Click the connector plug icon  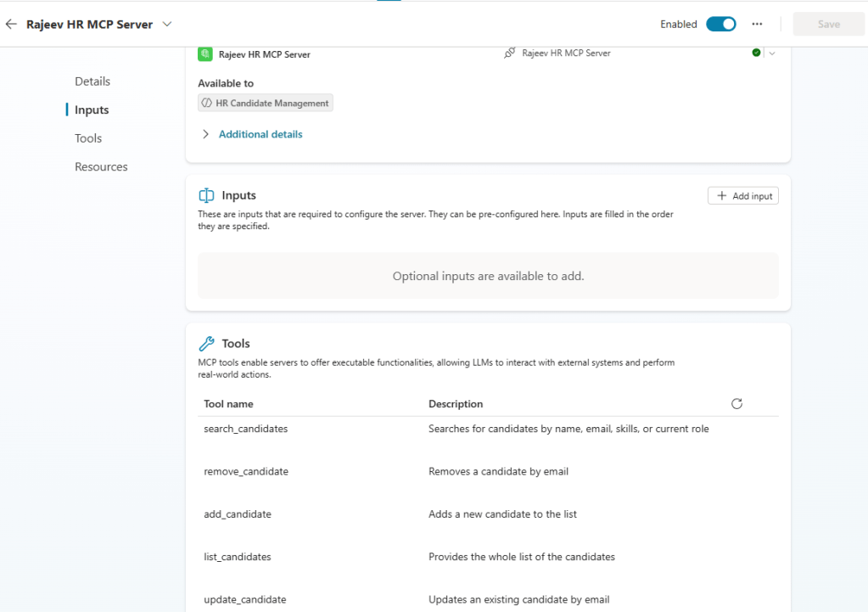(x=509, y=53)
